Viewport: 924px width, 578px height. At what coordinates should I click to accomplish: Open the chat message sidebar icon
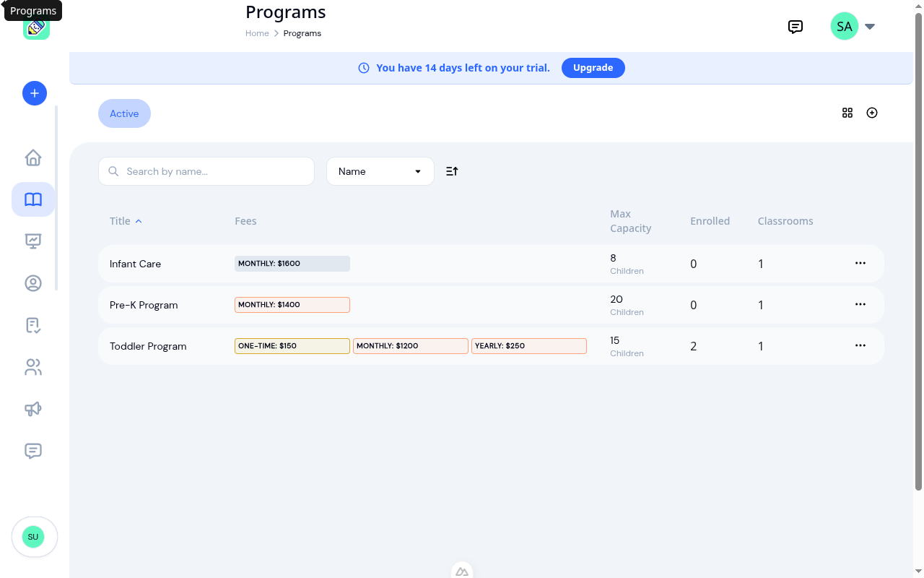tap(33, 451)
